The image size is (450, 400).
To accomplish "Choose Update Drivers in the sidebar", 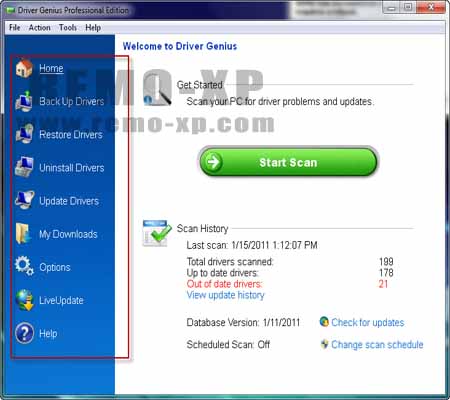I will 69,201.
